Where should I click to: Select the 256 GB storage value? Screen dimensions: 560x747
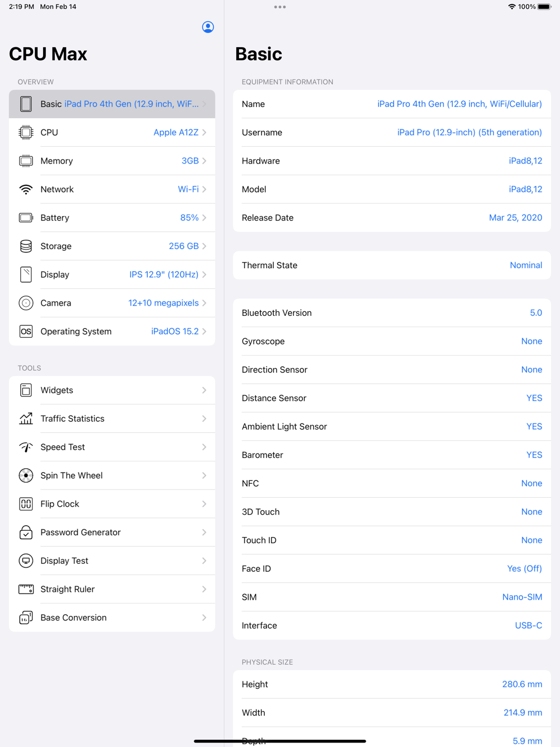pyautogui.click(x=184, y=246)
